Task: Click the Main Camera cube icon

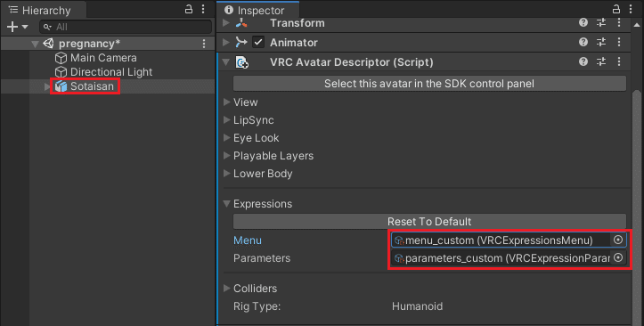Action: tap(61, 58)
